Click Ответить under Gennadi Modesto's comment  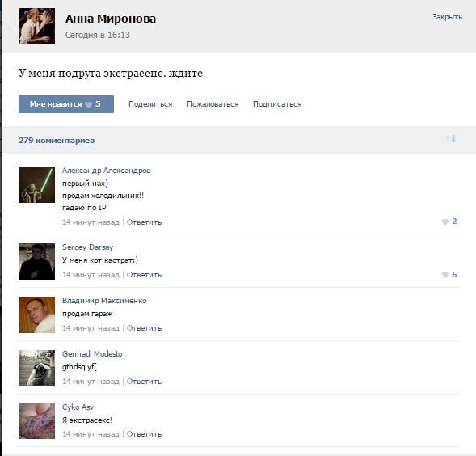(144, 382)
